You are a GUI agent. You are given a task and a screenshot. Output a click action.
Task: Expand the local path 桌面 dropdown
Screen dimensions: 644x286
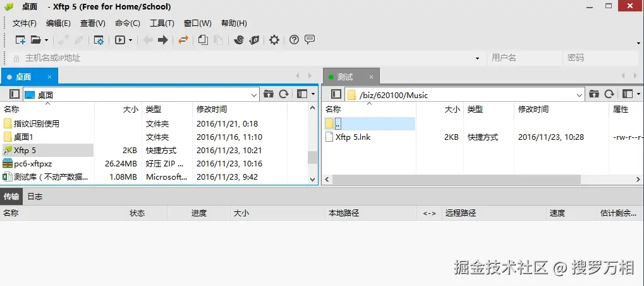click(254, 96)
